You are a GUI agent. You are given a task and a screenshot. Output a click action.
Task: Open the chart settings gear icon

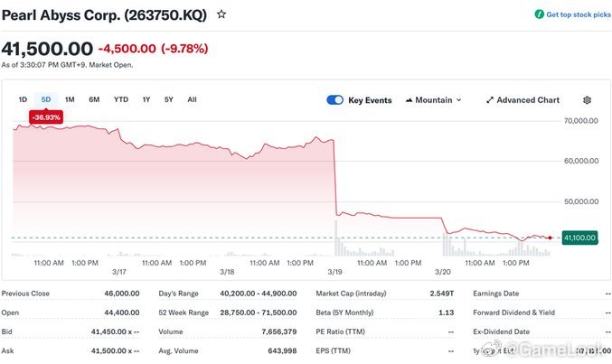[587, 100]
